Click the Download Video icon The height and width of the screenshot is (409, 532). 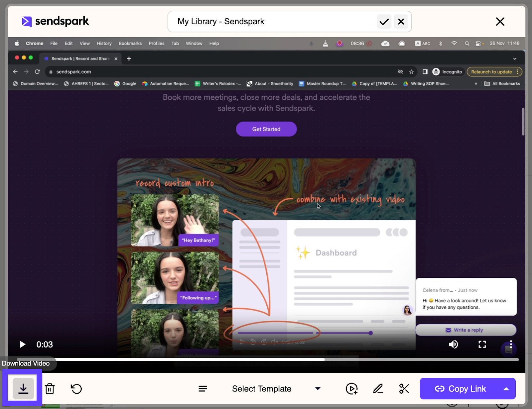[x=23, y=388]
